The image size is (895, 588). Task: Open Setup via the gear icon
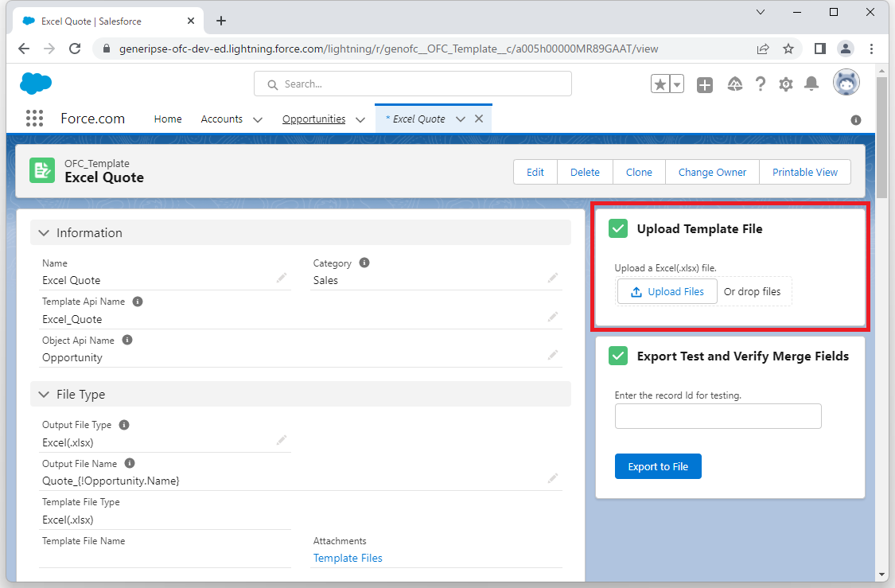pos(786,84)
